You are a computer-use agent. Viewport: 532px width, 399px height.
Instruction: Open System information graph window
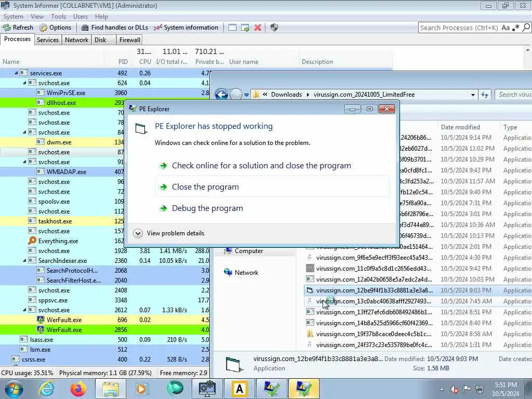click(186, 28)
